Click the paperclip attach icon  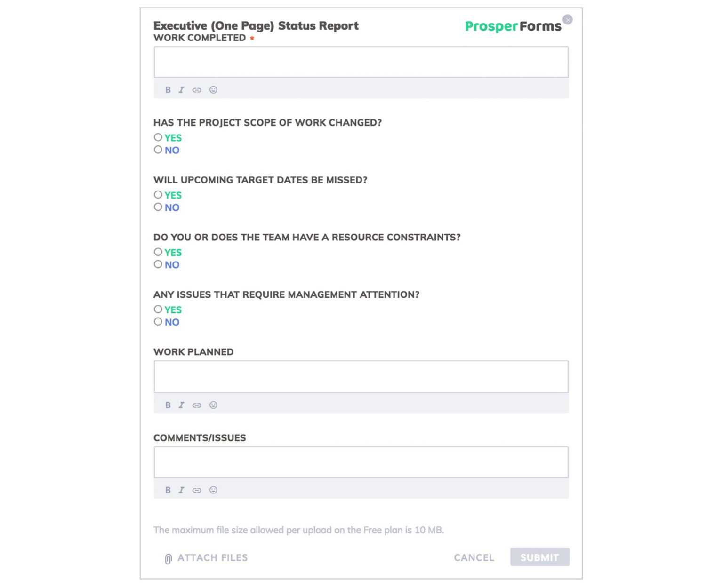click(167, 557)
